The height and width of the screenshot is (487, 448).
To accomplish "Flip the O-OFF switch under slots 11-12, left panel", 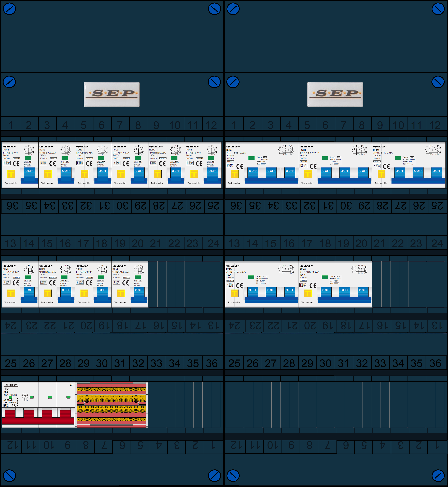I will (212, 175).
